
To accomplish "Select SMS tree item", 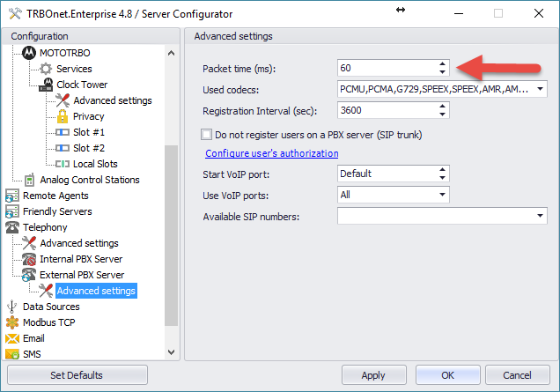I will click(32, 354).
